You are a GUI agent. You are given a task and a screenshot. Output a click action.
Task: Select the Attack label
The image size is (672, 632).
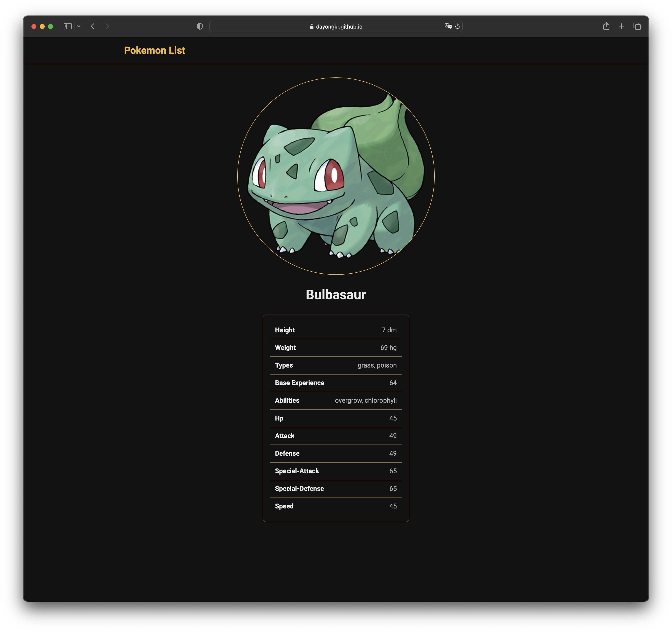click(x=285, y=436)
